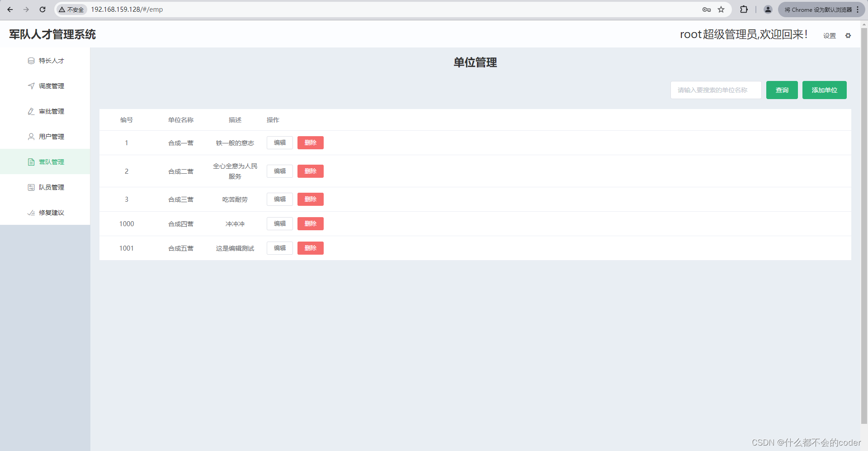Click the browser address bar URL
The image size is (868, 451).
click(127, 9)
